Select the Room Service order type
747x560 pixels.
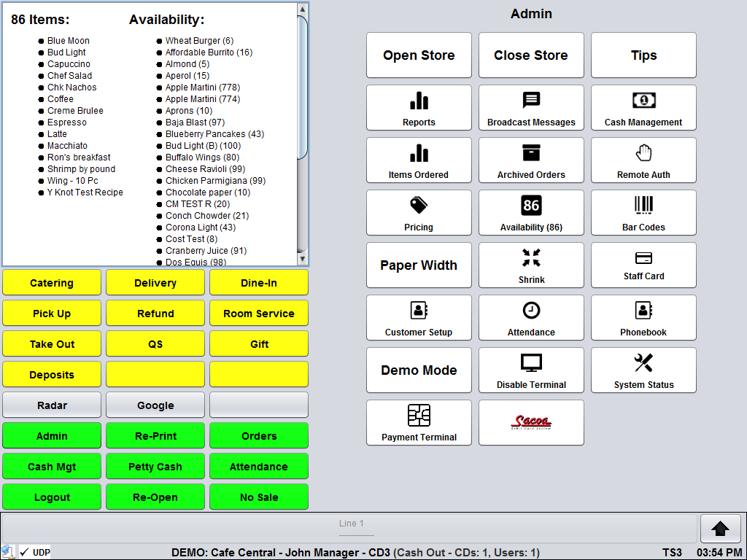click(259, 314)
